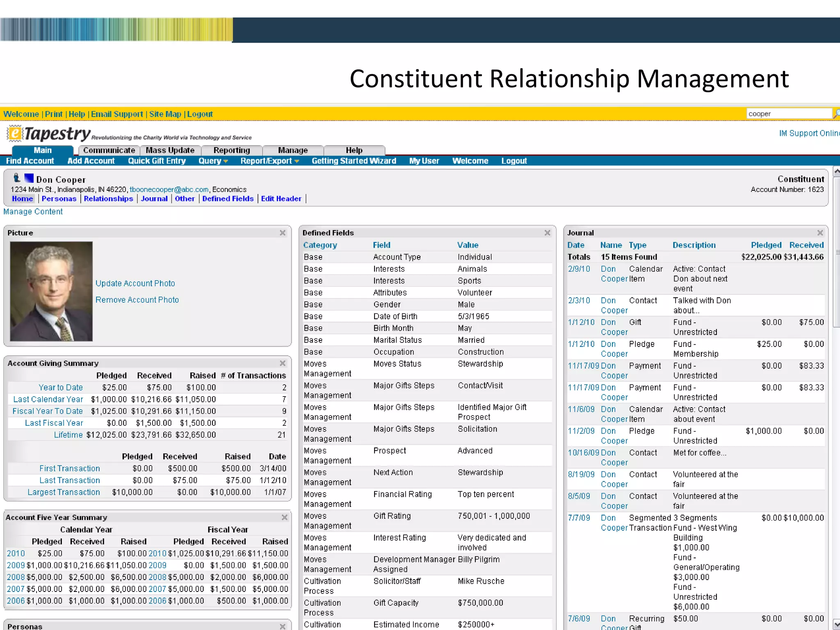Screen dimensions: 840x630
Task: Click Update Account Photo
Action: click(x=135, y=283)
